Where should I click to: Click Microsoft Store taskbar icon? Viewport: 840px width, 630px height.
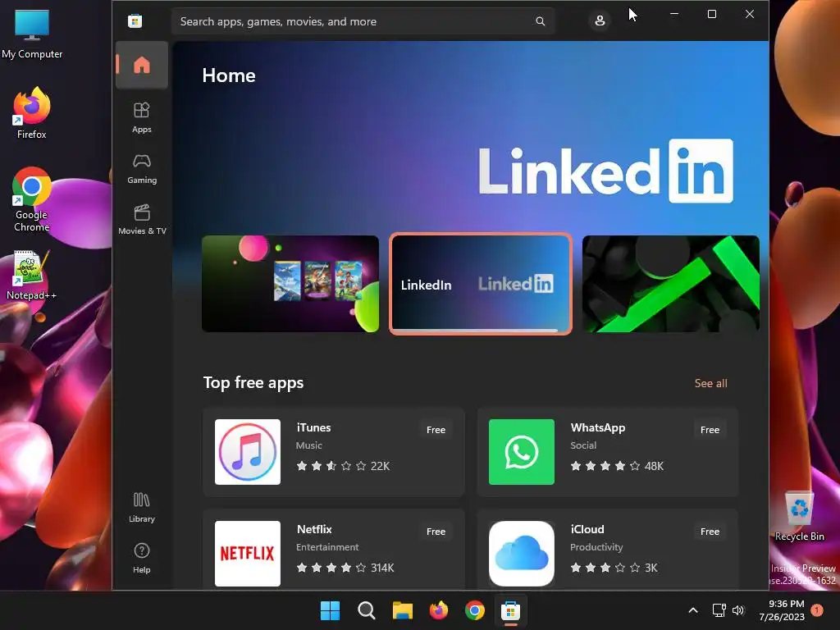tap(510, 610)
